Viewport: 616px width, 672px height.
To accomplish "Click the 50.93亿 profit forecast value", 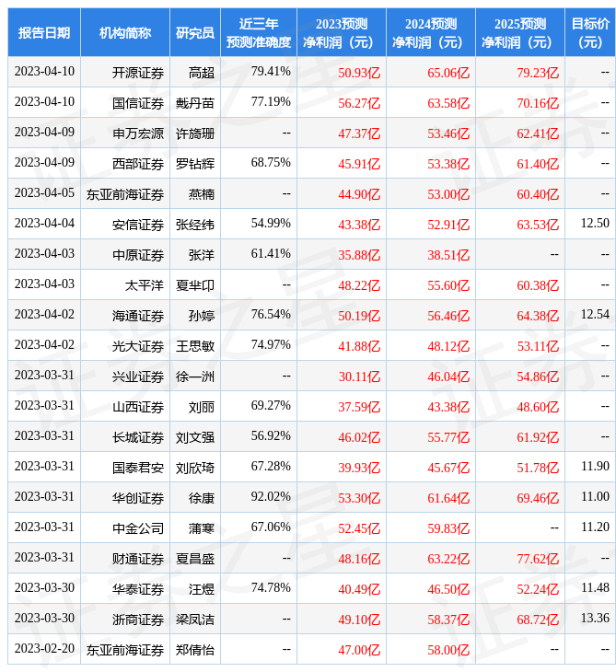I will (359, 72).
